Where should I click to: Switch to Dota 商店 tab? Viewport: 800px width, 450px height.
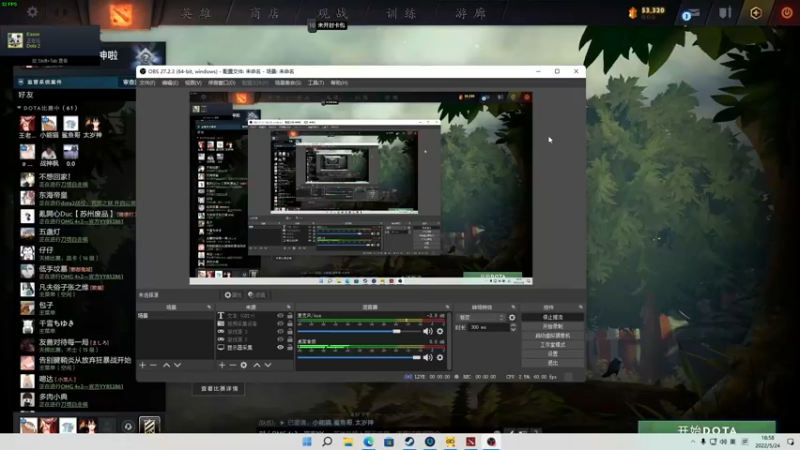(265, 14)
